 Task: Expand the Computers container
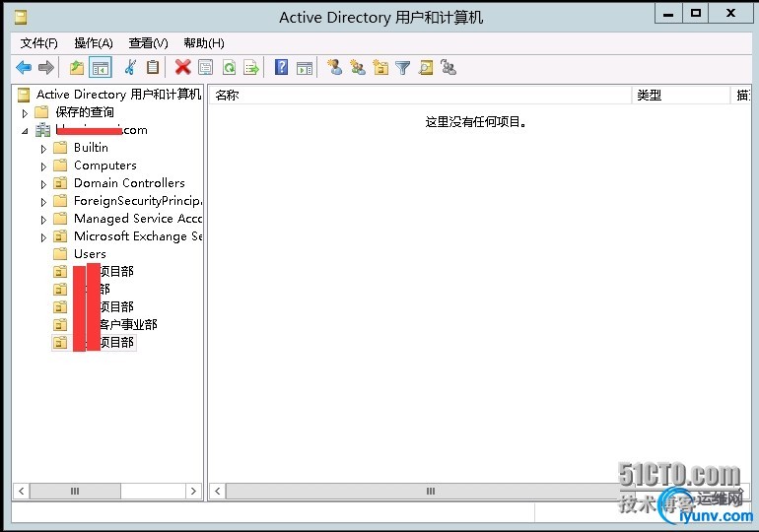coord(43,166)
